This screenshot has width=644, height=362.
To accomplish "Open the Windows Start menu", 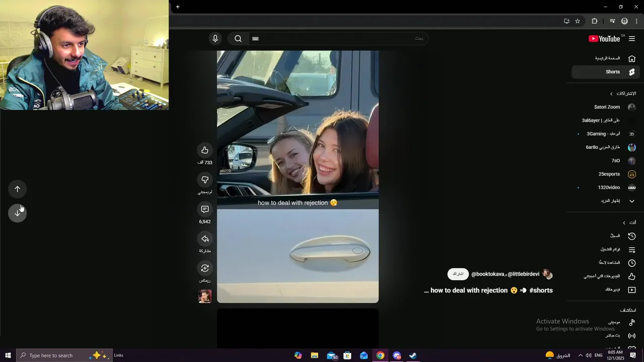I will pos(8,355).
